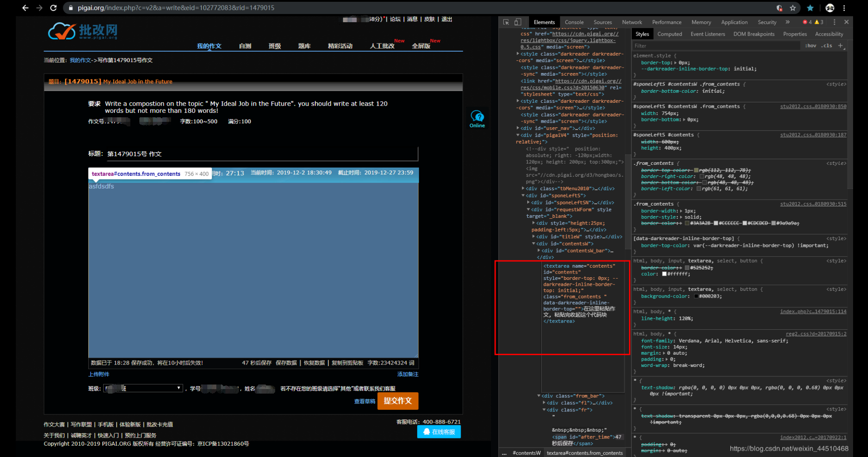Screen dimensions: 868x457
Task: Click the 提交作文 submit button
Action: click(x=398, y=401)
